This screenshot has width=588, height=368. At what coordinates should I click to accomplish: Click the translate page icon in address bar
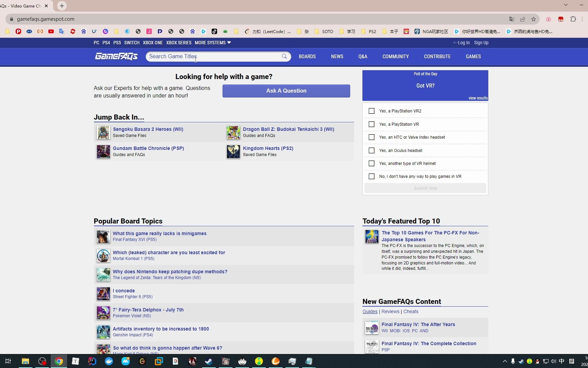pyautogui.click(x=511, y=19)
